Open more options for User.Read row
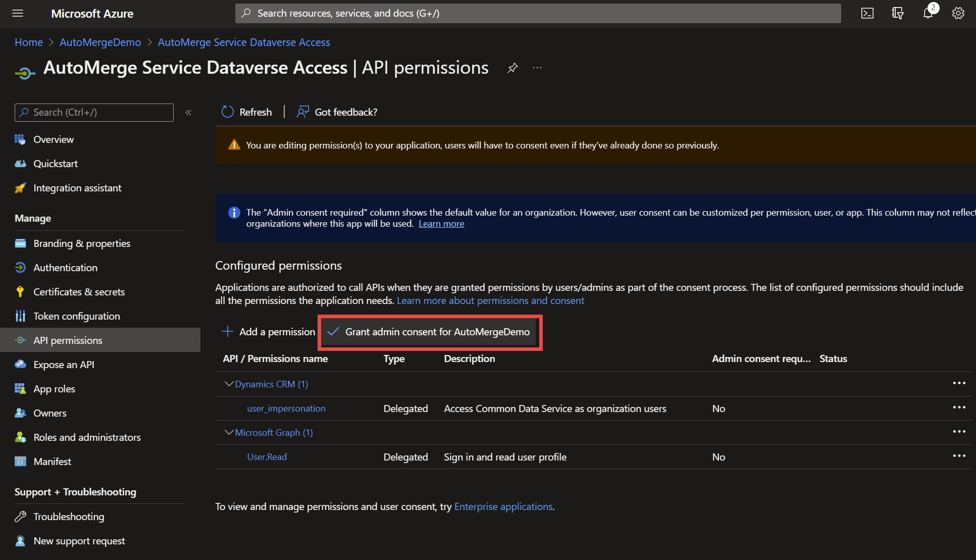This screenshot has height=560, width=976. [x=959, y=456]
